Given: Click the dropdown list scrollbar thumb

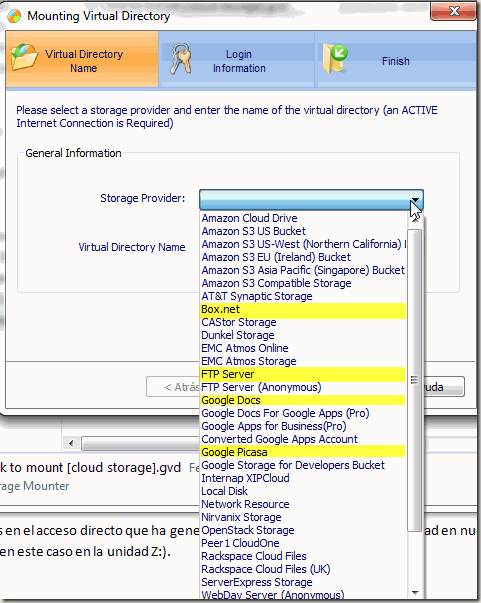Looking at the screenshot, I should (414, 380).
